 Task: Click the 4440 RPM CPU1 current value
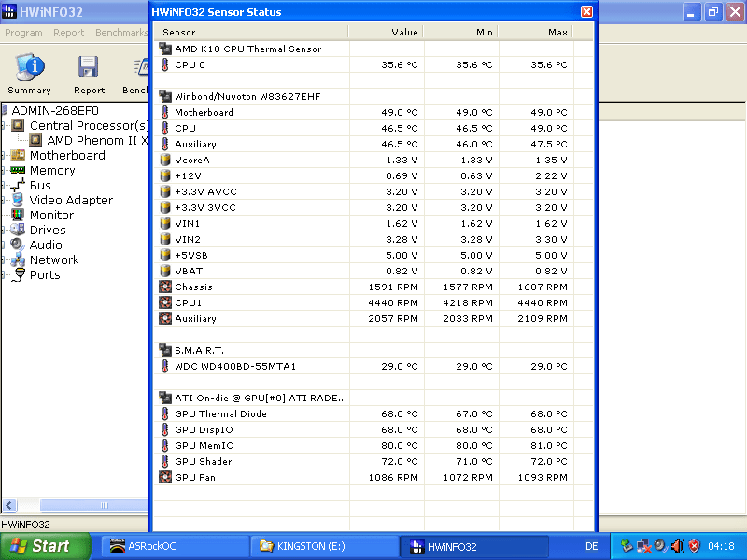coord(393,302)
